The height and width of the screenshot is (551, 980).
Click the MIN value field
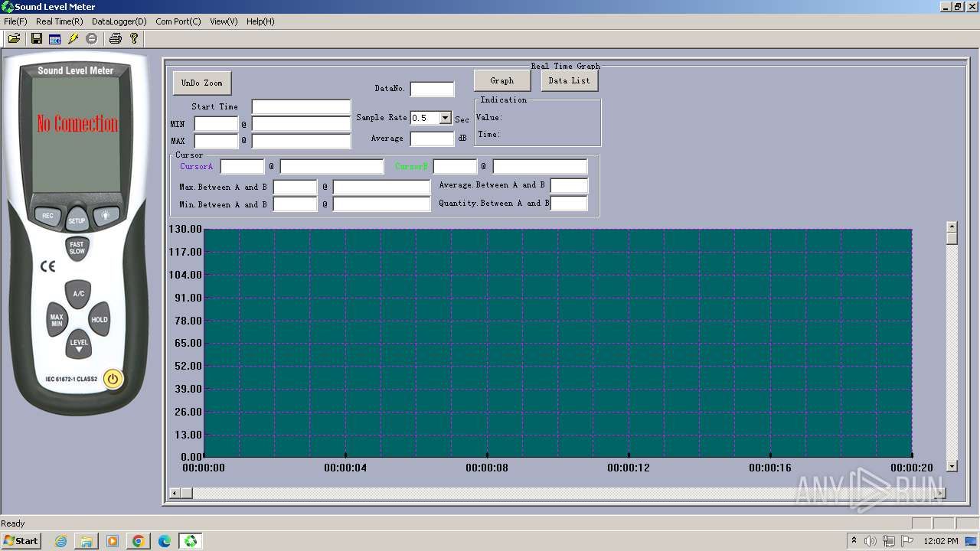tap(217, 124)
